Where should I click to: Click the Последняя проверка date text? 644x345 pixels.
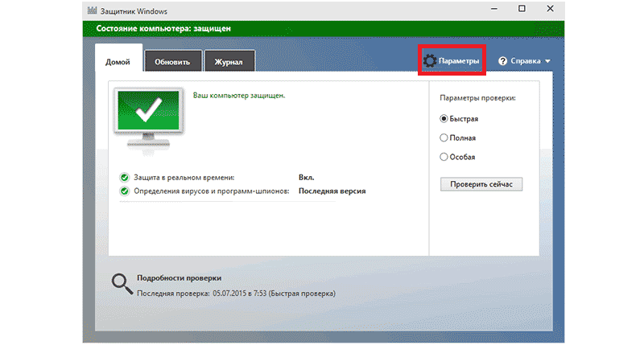pyautogui.click(x=236, y=294)
